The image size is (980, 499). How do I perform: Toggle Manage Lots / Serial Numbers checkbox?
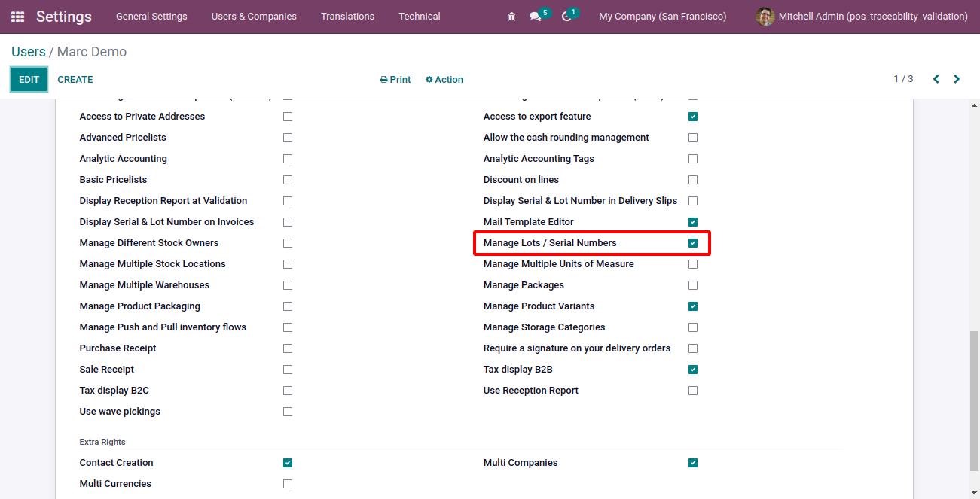(693, 243)
